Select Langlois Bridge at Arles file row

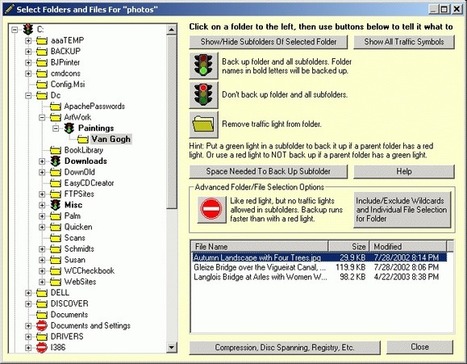tap(319, 277)
